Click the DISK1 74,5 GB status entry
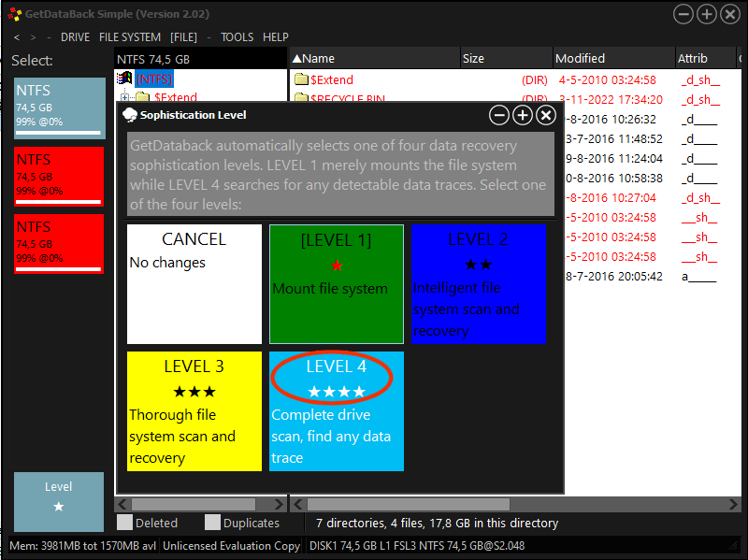Image resolution: width=748 pixels, height=560 pixels. click(417, 546)
